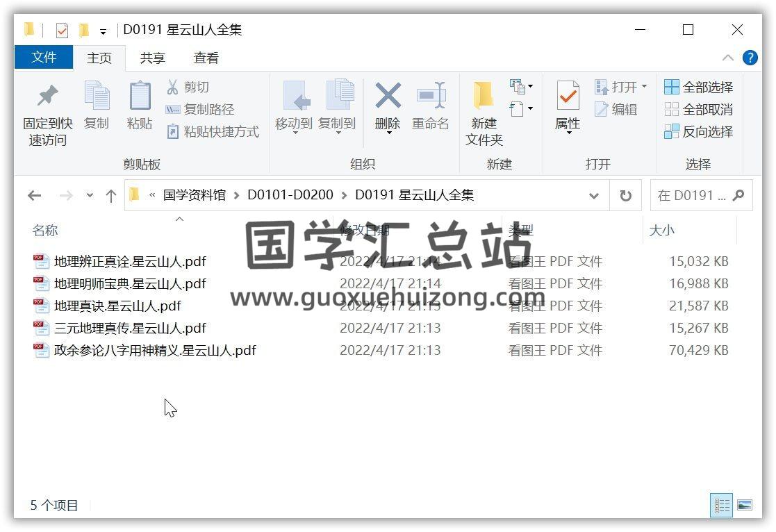Choose Copy path (复制路径)
Viewport: 776px width, 532px height.
pos(200,109)
